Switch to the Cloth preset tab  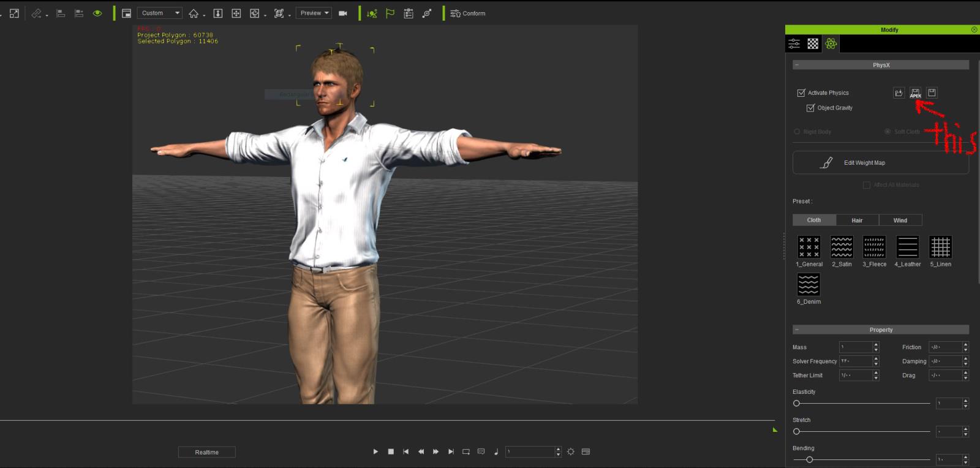tap(814, 220)
